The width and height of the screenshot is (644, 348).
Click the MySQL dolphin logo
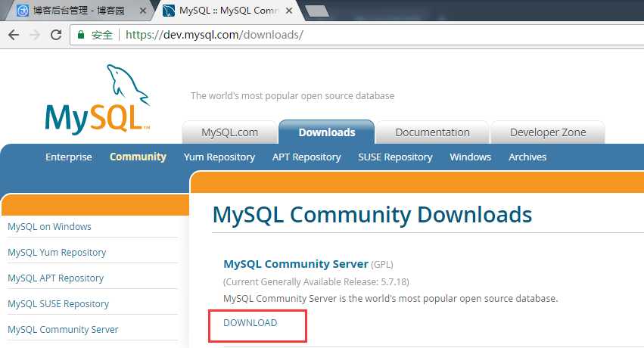98,98
